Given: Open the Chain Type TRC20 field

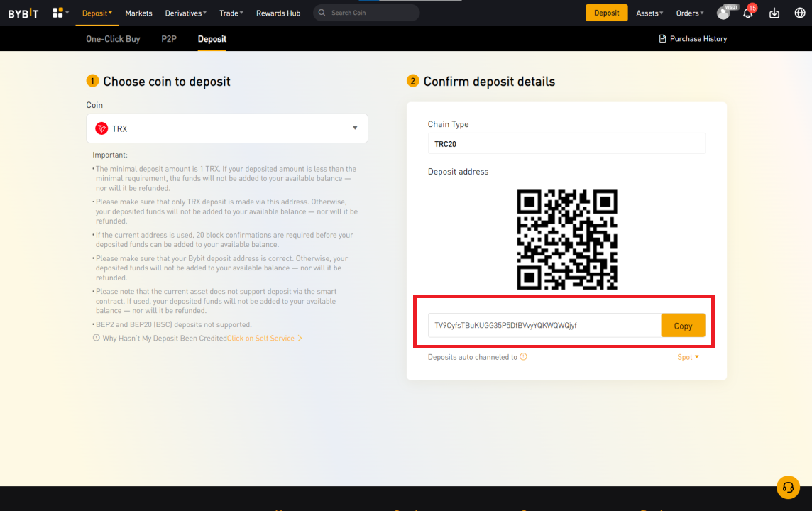Looking at the screenshot, I should click(566, 144).
